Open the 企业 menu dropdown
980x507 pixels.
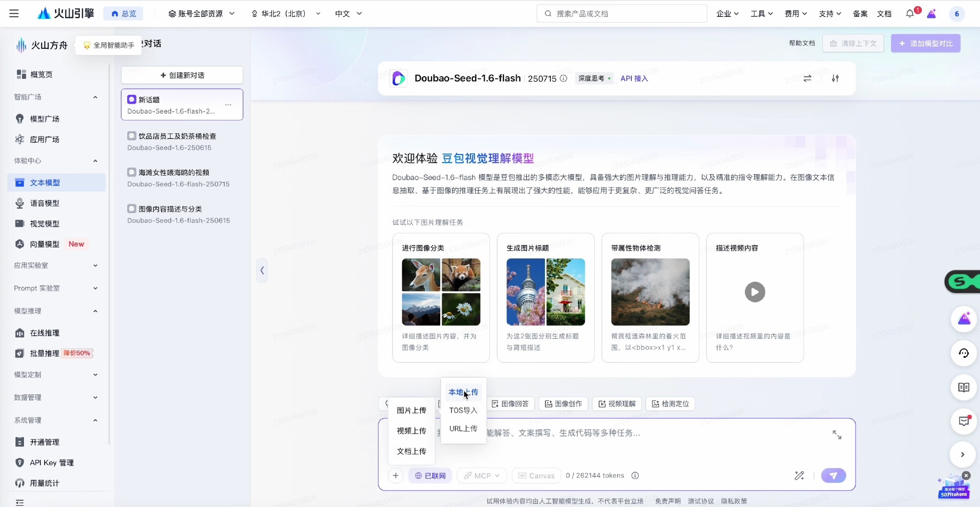pos(727,14)
